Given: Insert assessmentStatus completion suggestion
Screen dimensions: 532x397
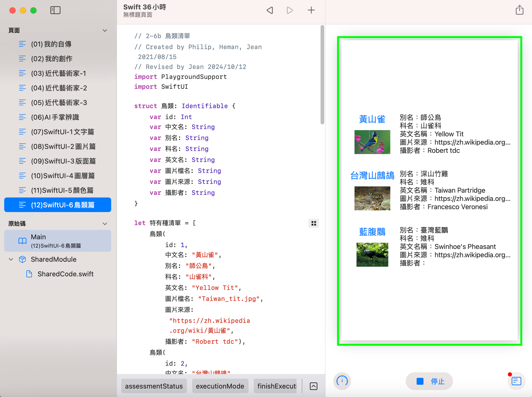Looking at the screenshot, I should pyautogui.click(x=154, y=386).
